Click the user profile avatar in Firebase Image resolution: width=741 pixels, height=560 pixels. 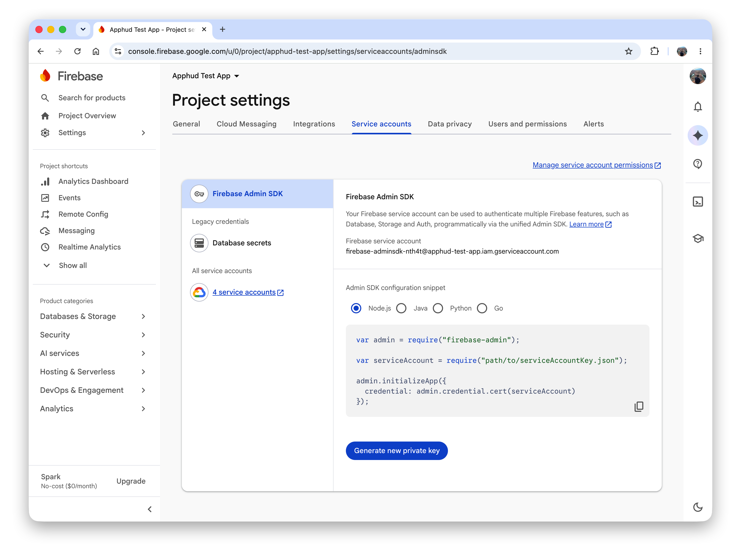[x=698, y=76]
